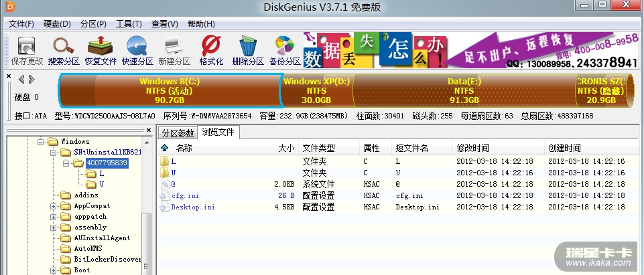Select the Format (格式化) tool
This screenshot has width=644, height=275.
tap(211, 51)
